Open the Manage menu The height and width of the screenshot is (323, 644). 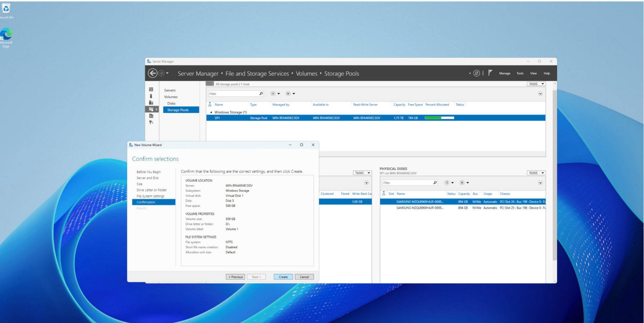click(x=504, y=74)
